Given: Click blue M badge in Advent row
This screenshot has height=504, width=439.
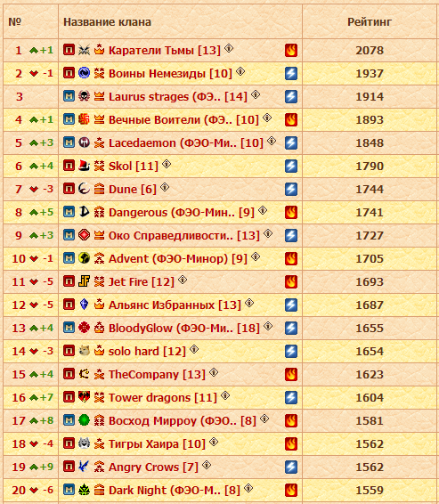Looking at the screenshot, I should [69, 258].
